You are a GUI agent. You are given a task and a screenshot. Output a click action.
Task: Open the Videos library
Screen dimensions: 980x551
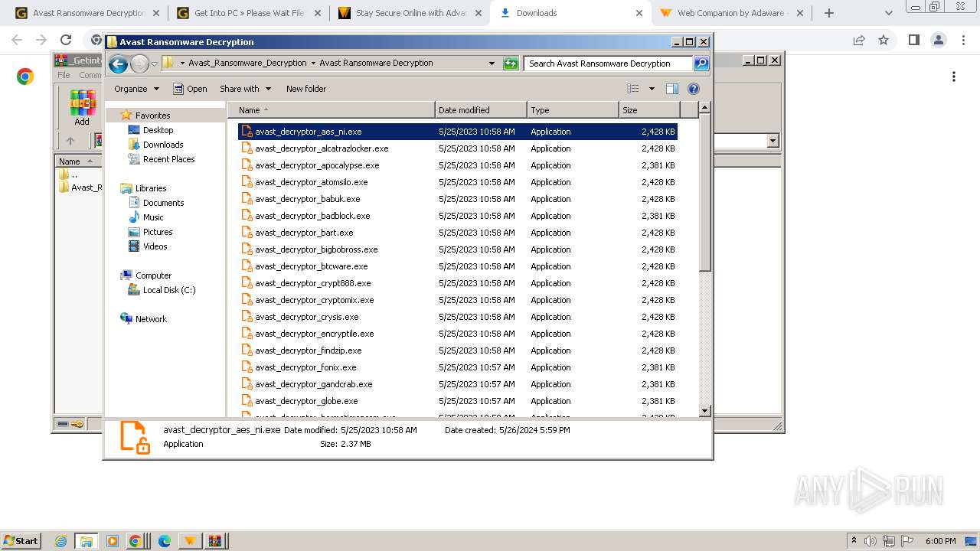(155, 246)
